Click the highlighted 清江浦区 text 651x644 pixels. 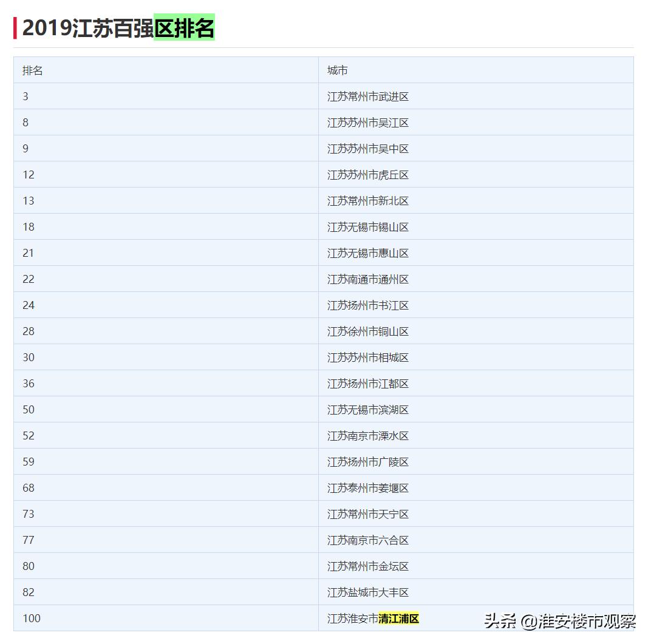click(x=398, y=619)
